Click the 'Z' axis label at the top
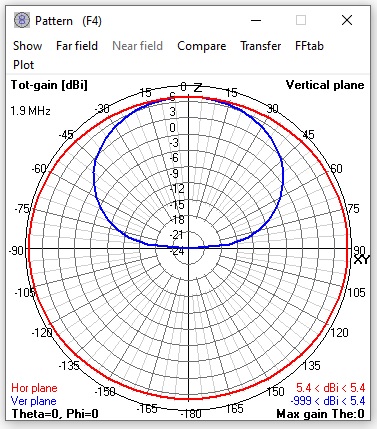 198,88
